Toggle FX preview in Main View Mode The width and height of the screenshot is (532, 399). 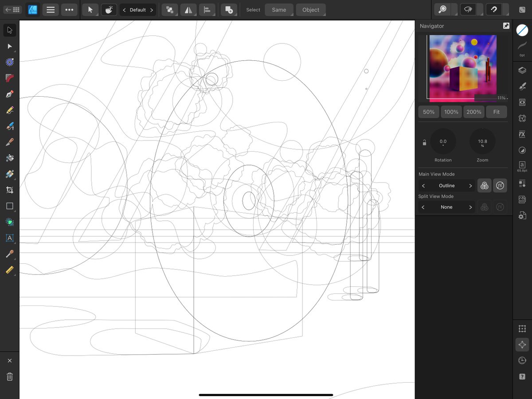click(500, 185)
